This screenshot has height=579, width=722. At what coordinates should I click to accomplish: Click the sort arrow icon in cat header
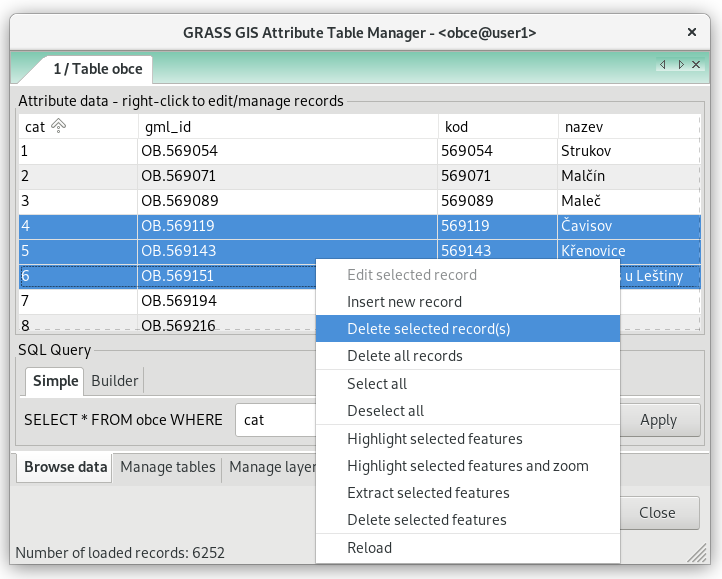[58, 126]
